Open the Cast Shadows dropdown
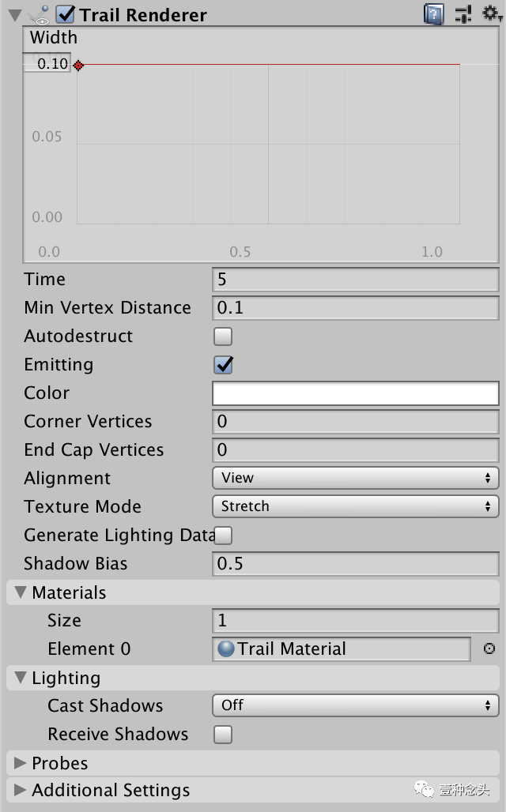The height and width of the screenshot is (812, 506). coord(355,705)
